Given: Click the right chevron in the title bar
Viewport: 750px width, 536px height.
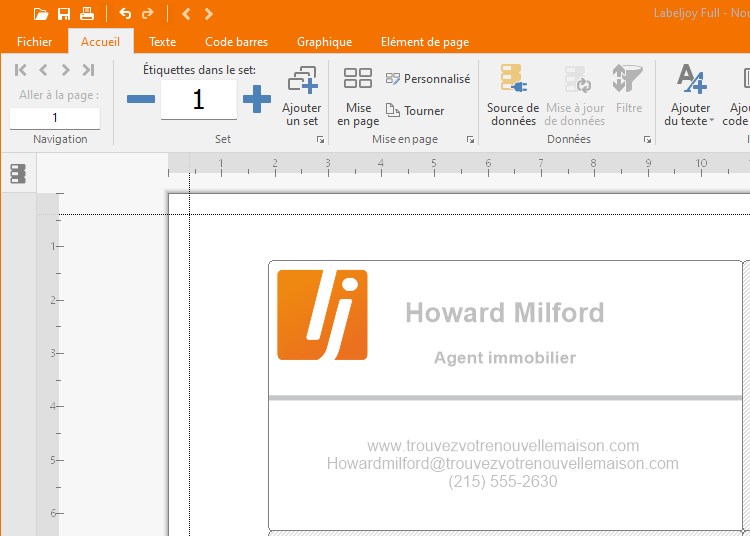Looking at the screenshot, I should tap(209, 14).
